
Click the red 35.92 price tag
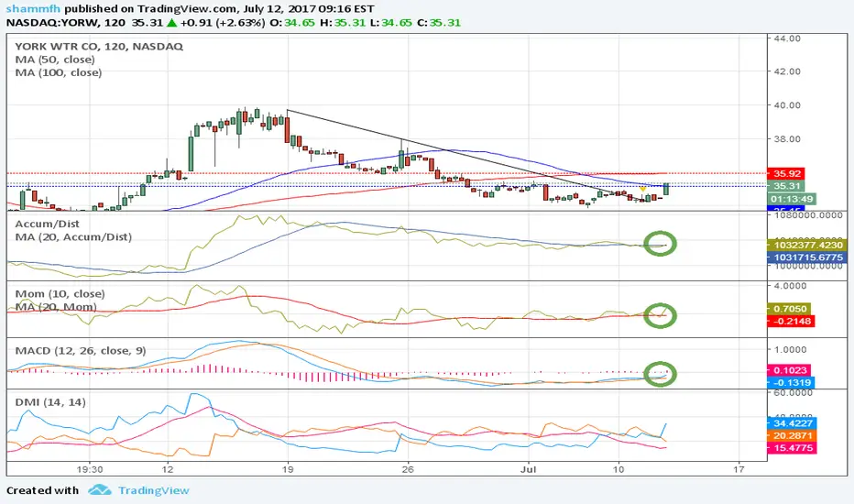(787, 174)
